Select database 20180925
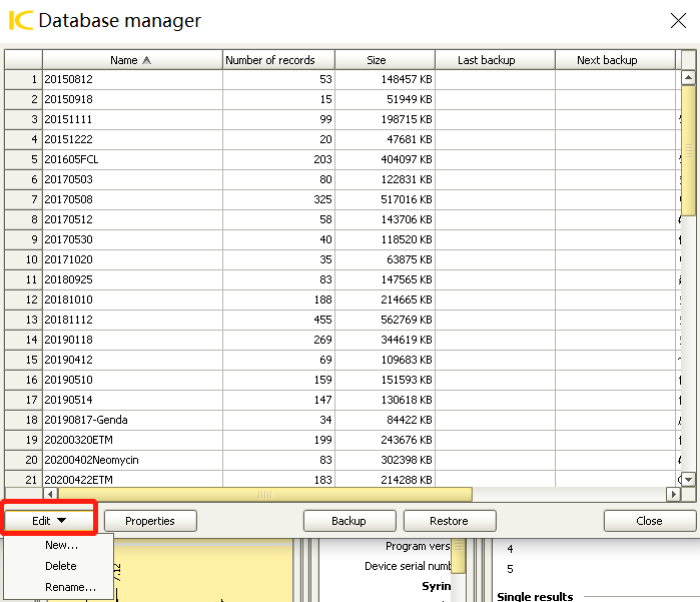The height and width of the screenshot is (602, 700). coord(132,280)
